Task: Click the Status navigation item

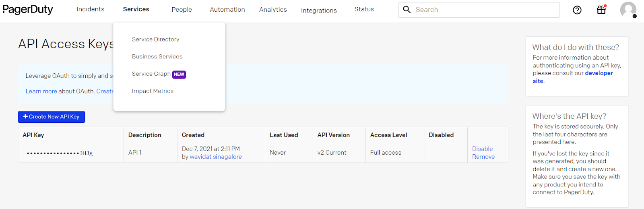Action: point(364,9)
